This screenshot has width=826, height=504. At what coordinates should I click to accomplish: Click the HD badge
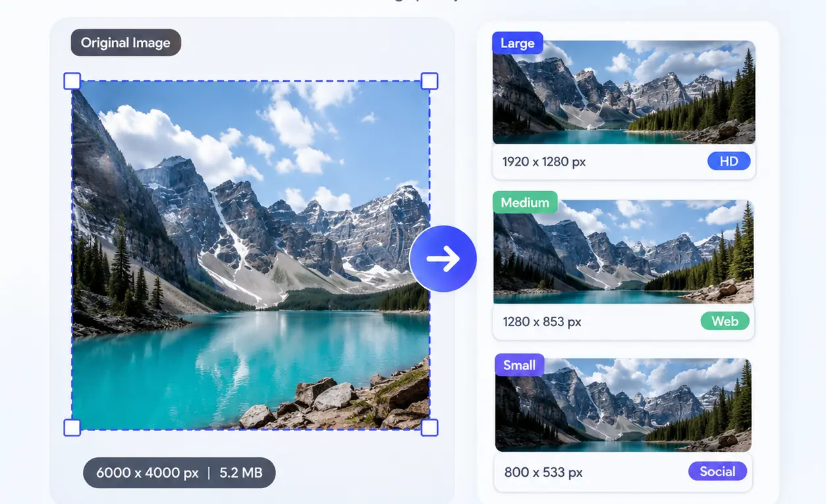(729, 161)
